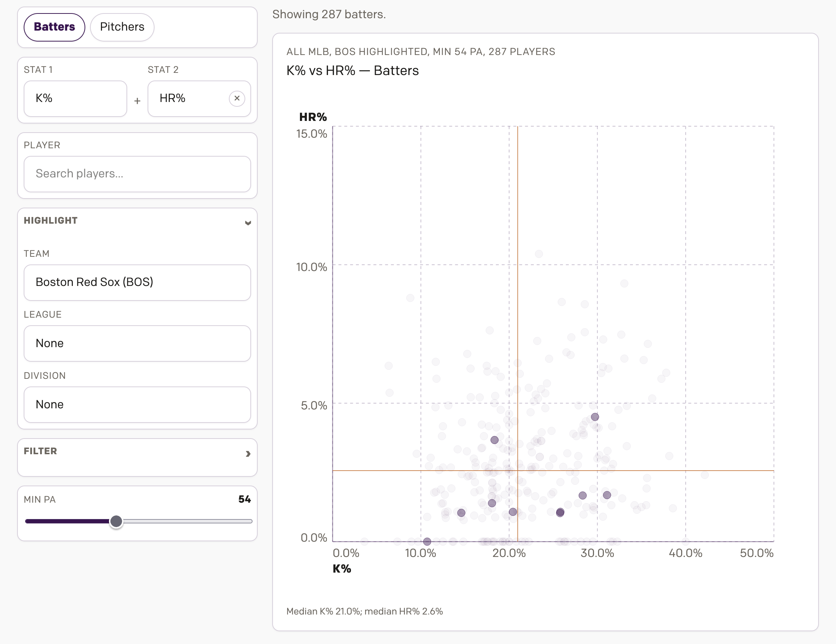The image size is (836, 644).
Task: Expand the Filter section chevron
Action: tap(248, 454)
